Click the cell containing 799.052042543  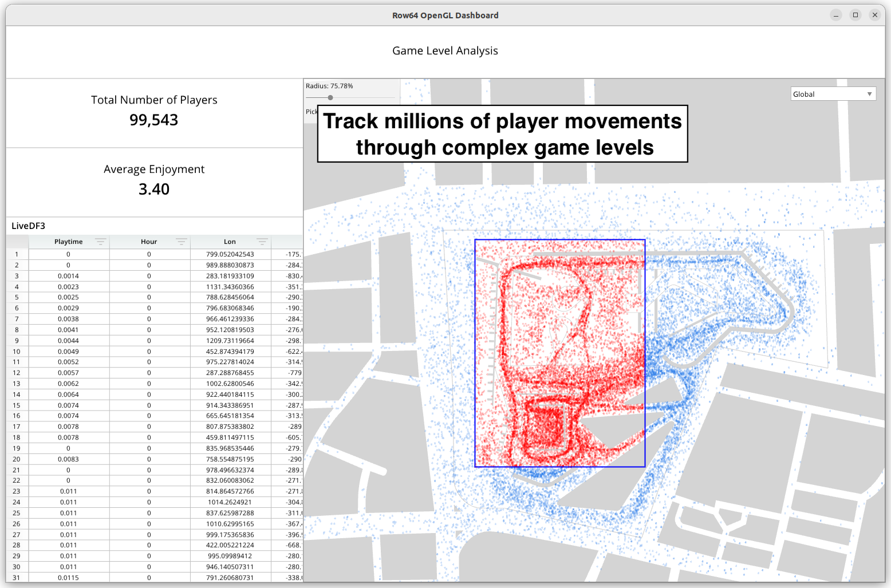pos(230,254)
